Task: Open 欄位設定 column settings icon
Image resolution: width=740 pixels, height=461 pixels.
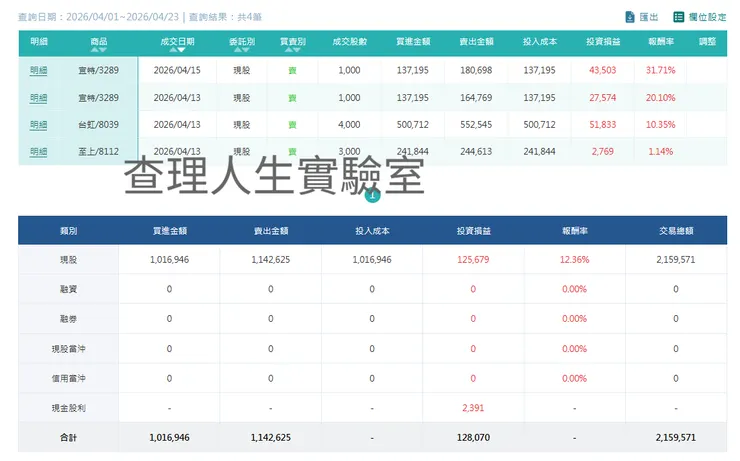Action: pos(678,17)
